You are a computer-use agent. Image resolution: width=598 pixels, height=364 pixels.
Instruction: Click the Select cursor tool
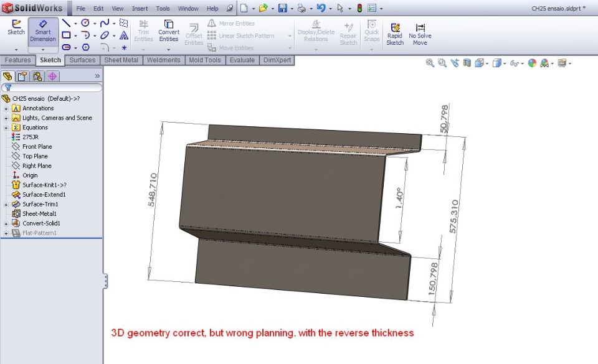tap(340, 8)
